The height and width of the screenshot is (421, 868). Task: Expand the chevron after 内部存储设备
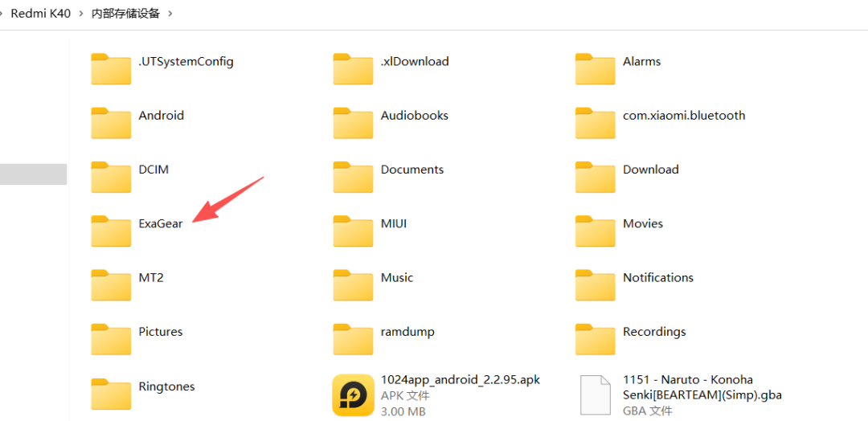170,14
